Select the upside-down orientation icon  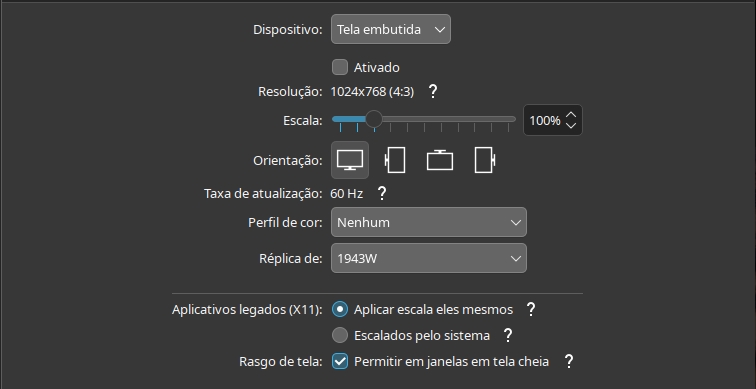coord(440,160)
